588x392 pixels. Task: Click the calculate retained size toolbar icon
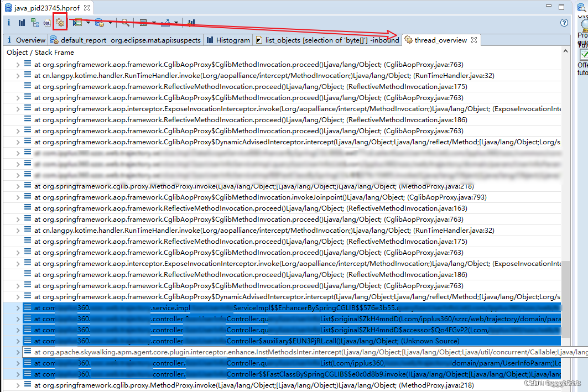(143, 23)
